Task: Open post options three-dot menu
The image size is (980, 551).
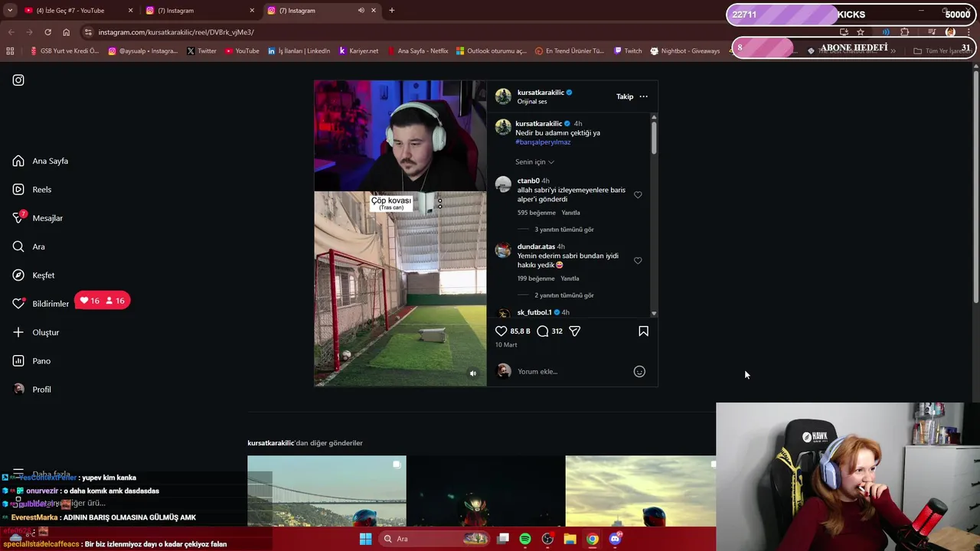Action: [x=643, y=96]
